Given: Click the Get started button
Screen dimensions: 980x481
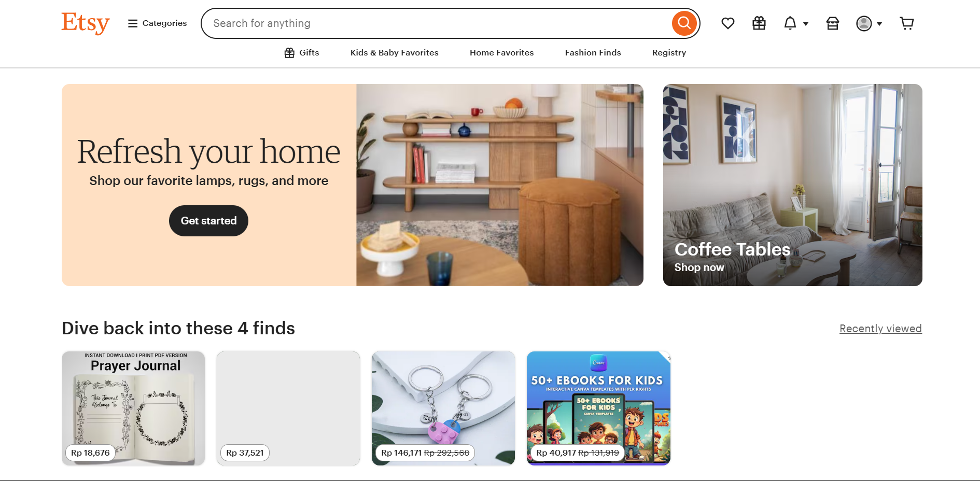Looking at the screenshot, I should click(x=208, y=221).
